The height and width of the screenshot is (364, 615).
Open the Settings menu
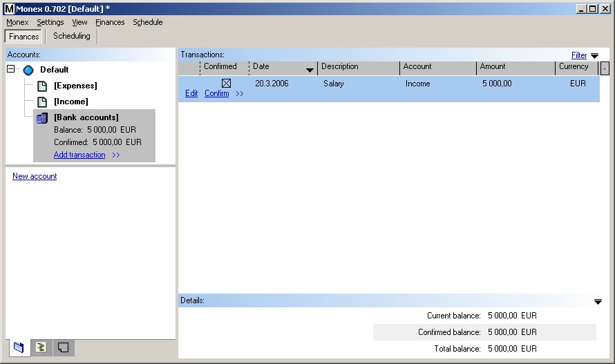[x=50, y=22]
